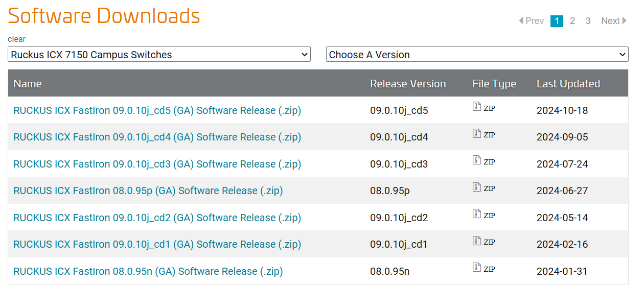Click release version cell 09.0.10j_cd4
Screen dimensions: 644x285
[399, 137]
